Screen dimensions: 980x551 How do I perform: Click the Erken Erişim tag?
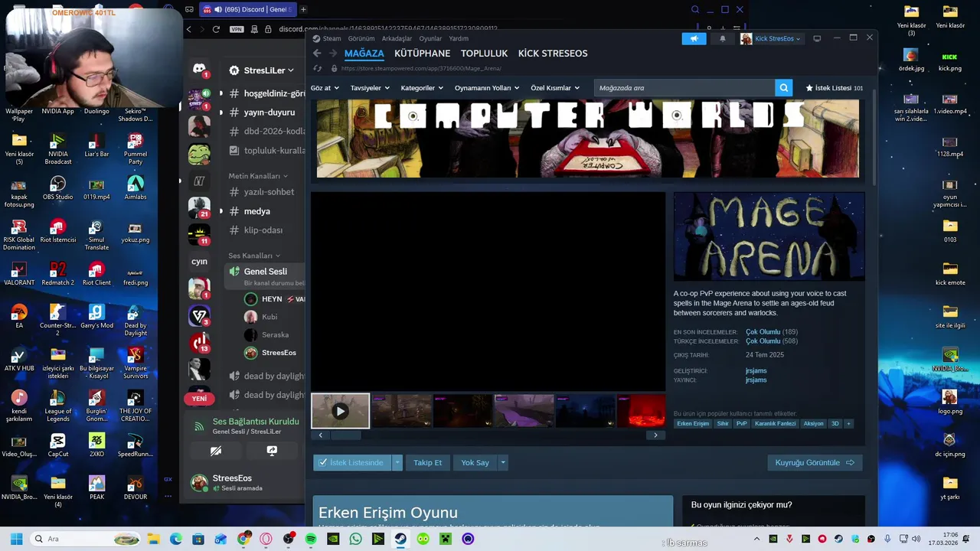coord(693,424)
